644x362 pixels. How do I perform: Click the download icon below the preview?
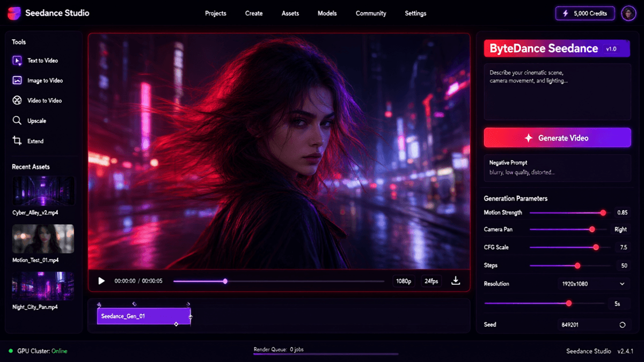(456, 280)
